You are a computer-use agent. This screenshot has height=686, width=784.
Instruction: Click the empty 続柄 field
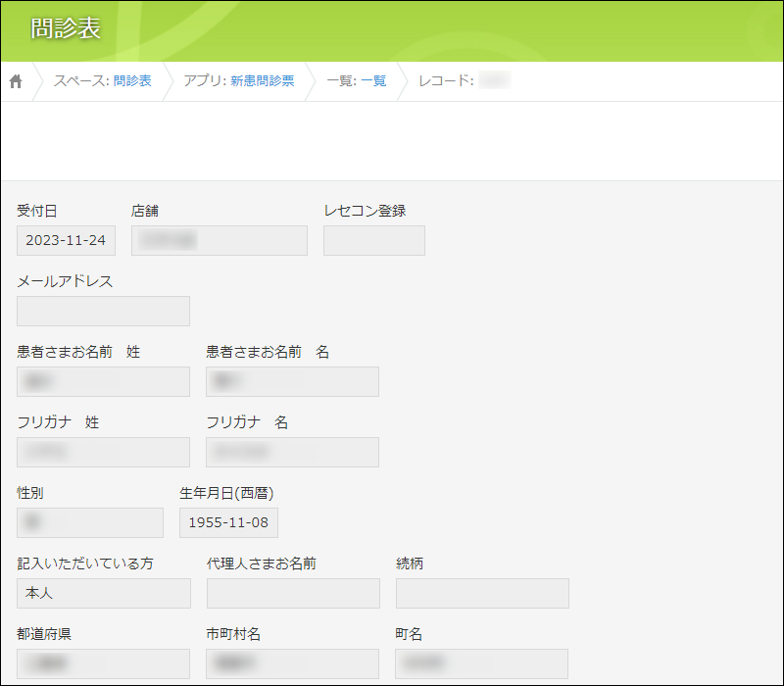482,593
